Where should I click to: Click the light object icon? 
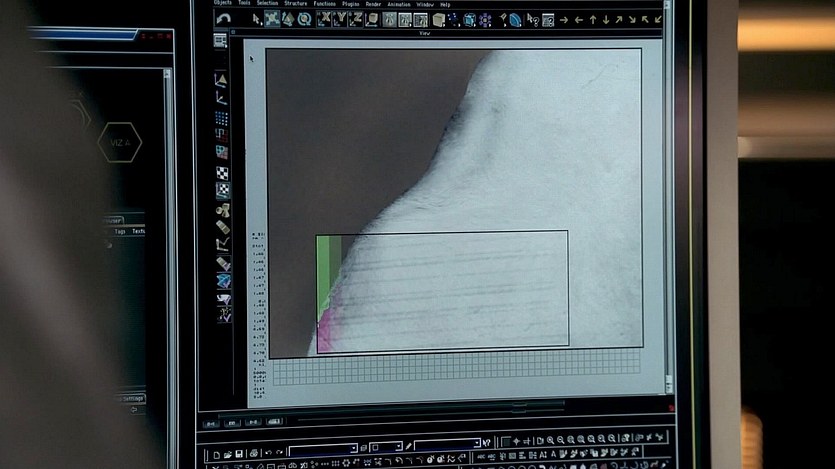503,20
